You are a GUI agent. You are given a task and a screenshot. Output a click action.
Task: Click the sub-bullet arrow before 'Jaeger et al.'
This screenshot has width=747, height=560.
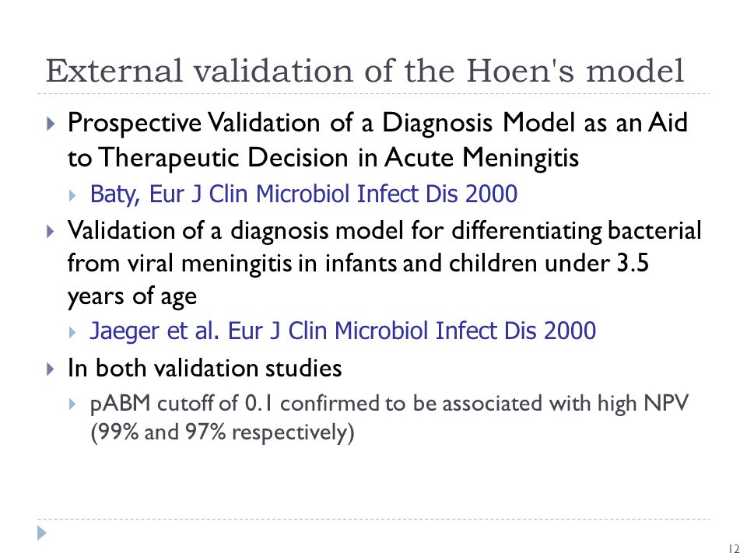72,332
